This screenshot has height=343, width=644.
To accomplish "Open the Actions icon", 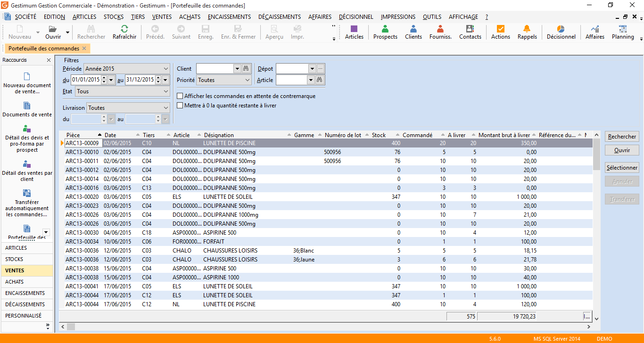I will pyautogui.click(x=501, y=29).
